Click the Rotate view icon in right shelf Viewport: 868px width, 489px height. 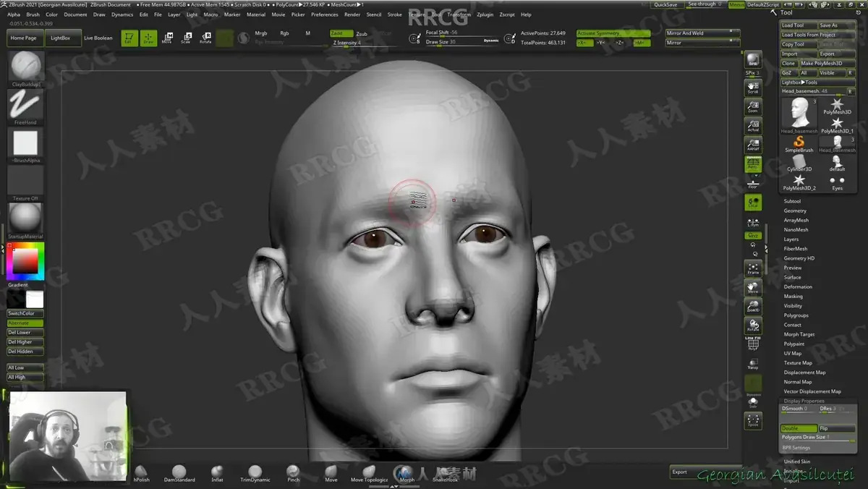pyautogui.click(x=753, y=326)
